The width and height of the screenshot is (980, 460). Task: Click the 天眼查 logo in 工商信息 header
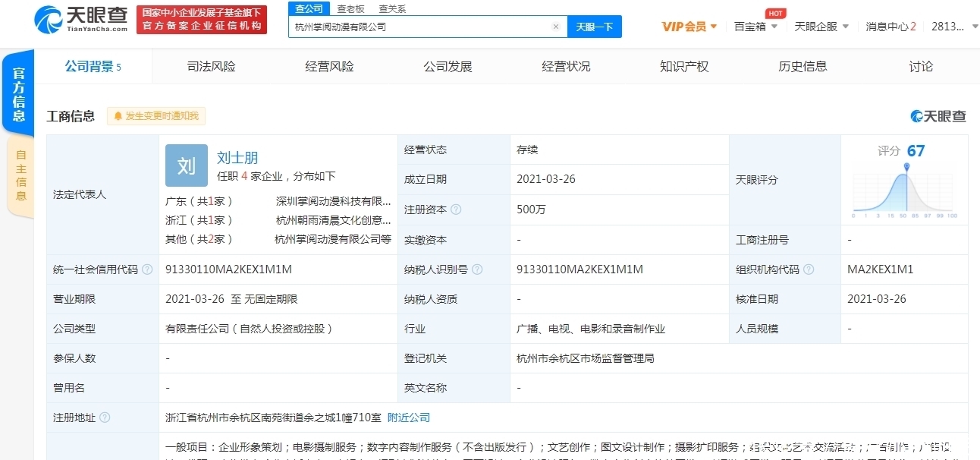(939, 116)
